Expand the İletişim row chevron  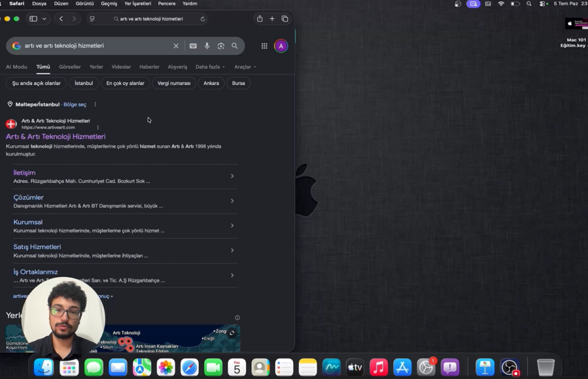click(232, 176)
